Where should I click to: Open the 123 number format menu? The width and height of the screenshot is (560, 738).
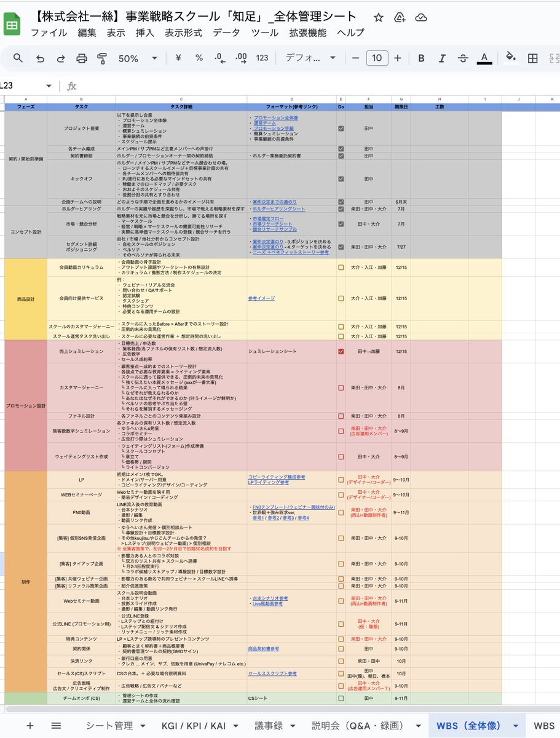[262, 58]
